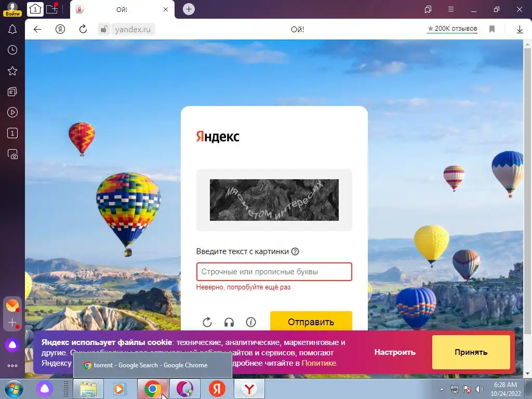This screenshot has height=399, width=532.
Task: Open the tab counter home icon
Action: click(x=35, y=9)
